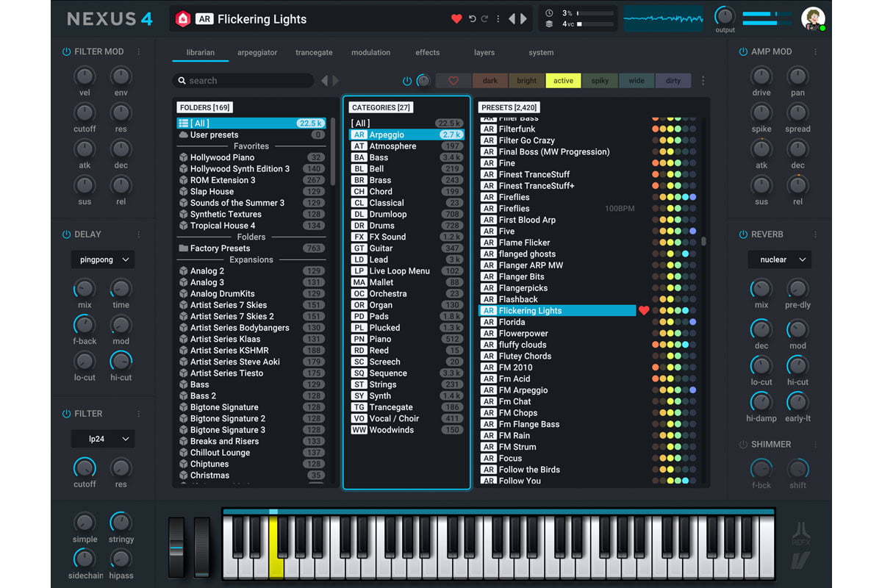The image size is (882, 588).
Task: Toggle the FILTER MOD power button
Action: tap(67, 52)
